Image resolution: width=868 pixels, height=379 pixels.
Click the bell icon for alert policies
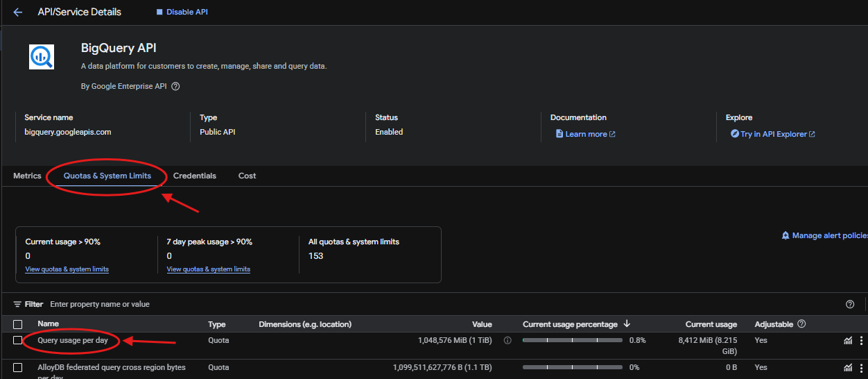[785, 236]
